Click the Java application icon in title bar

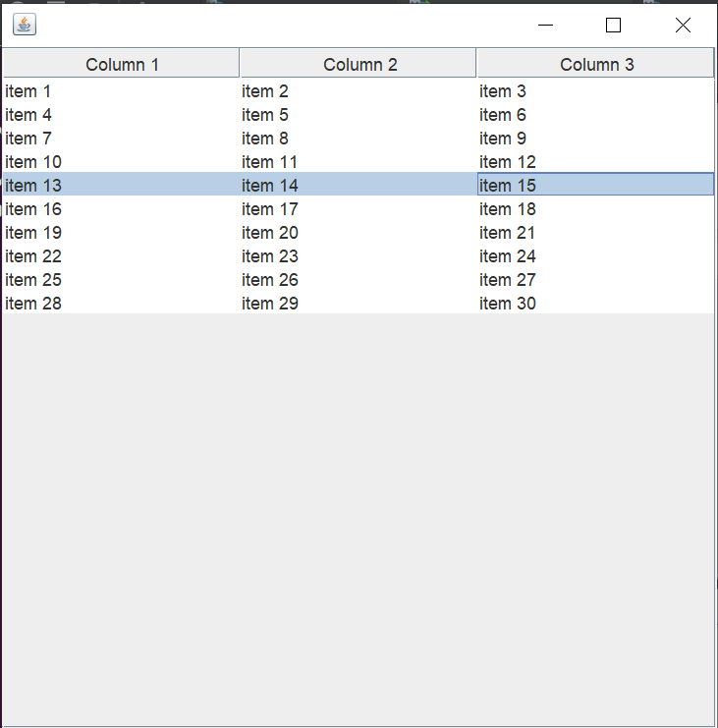click(25, 25)
